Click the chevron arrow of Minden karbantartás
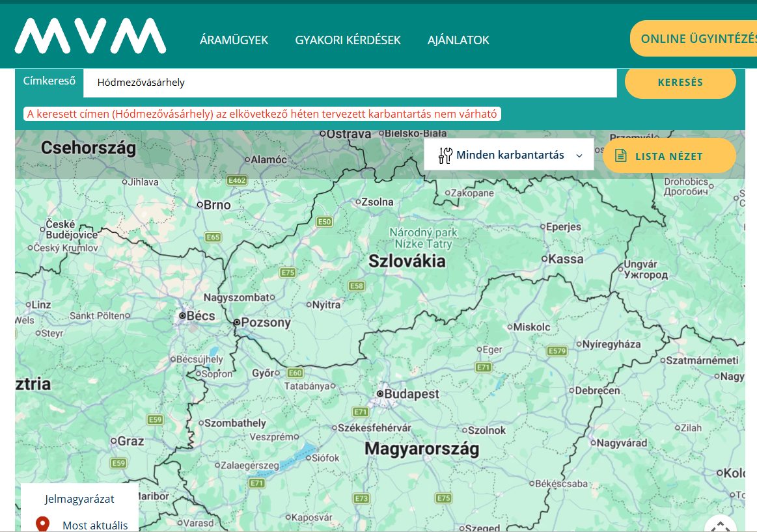 point(579,156)
